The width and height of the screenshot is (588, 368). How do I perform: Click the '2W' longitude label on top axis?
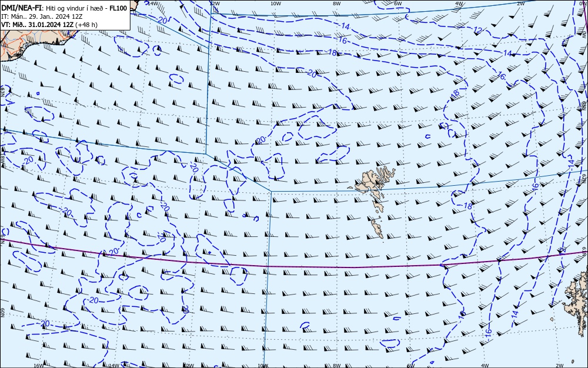520,4
